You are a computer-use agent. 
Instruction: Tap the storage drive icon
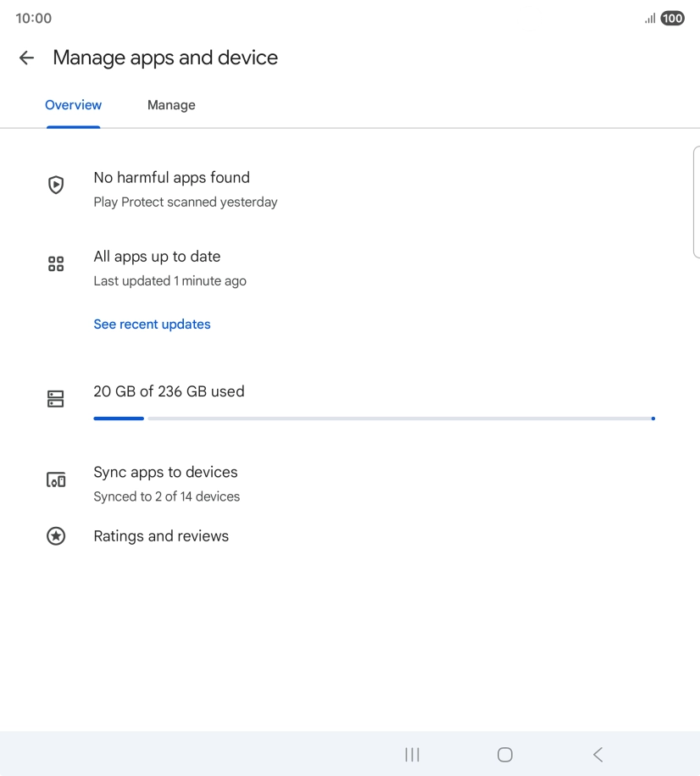56,399
